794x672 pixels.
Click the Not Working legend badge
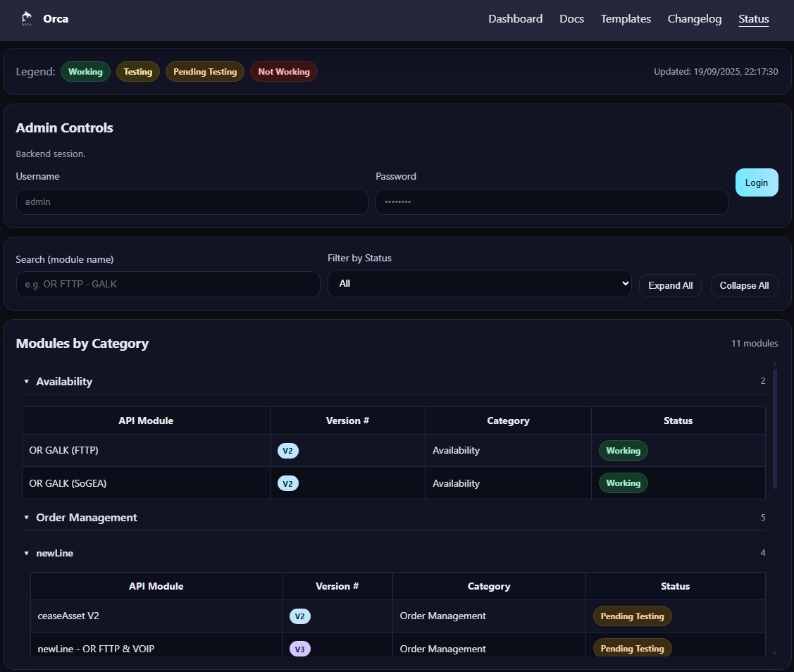click(x=283, y=71)
